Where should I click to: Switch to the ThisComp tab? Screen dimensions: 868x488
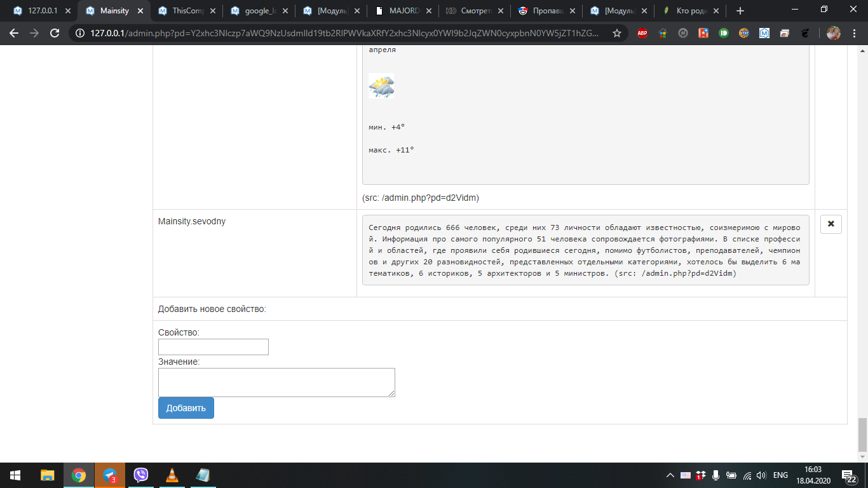(x=186, y=11)
